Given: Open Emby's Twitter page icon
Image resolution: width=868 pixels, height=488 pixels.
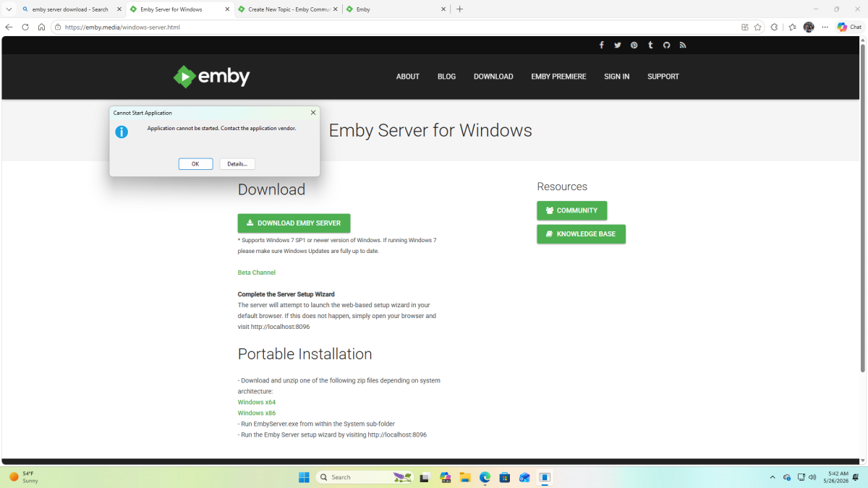Looking at the screenshot, I should click(x=618, y=45).
